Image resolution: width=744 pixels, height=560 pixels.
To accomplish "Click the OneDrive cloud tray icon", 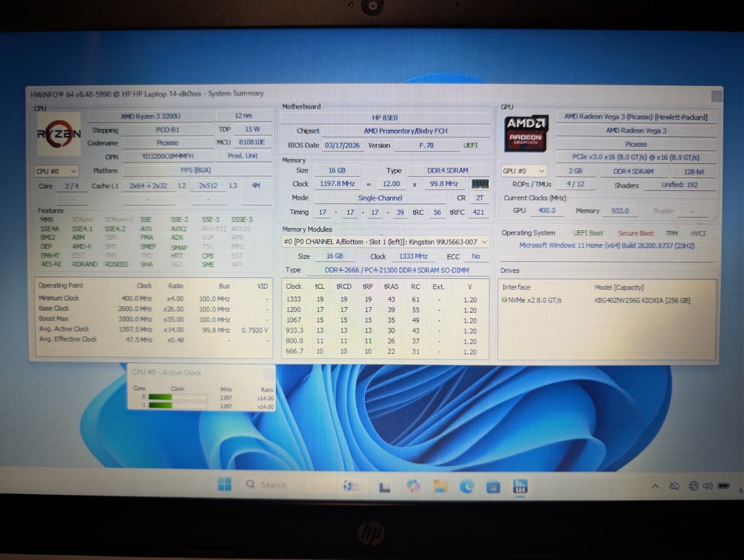I will point(674,486).
